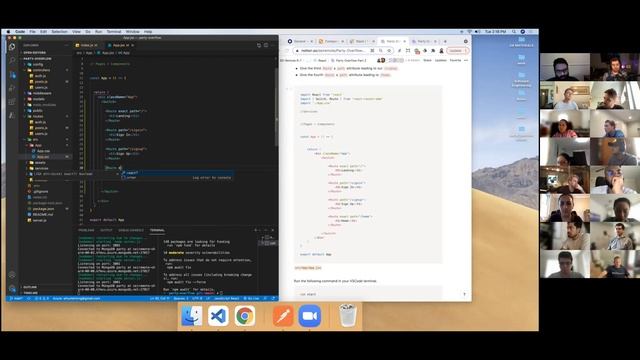640x360 pixels.
Task: Click Updates in the Notion top bar
Action: pyautogui.click(x=441, y=60)
